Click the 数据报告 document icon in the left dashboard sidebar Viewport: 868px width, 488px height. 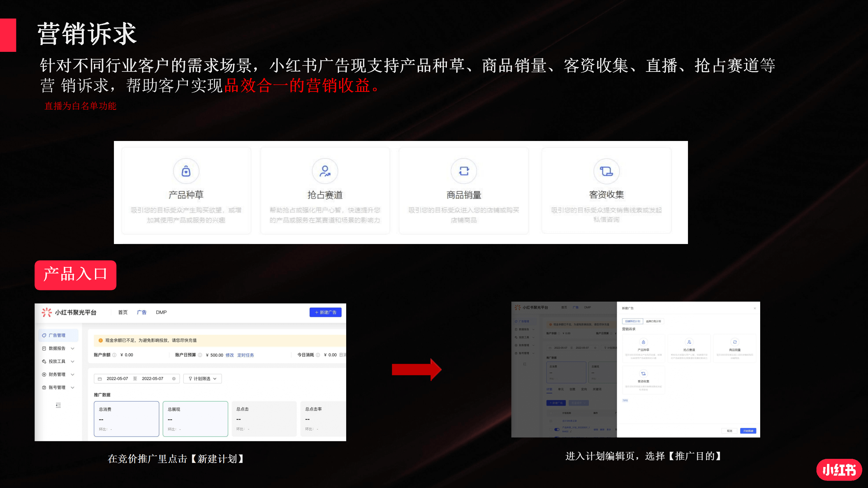point(44,348)
